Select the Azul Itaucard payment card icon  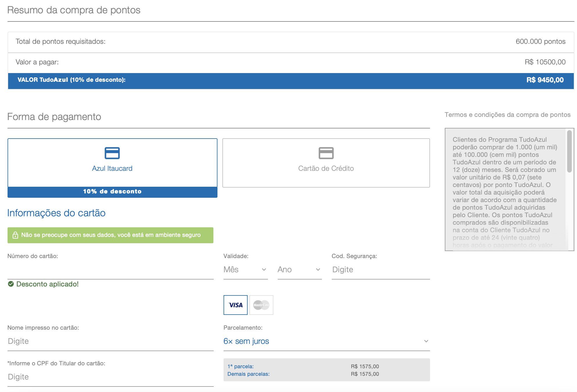coord(112,153)
